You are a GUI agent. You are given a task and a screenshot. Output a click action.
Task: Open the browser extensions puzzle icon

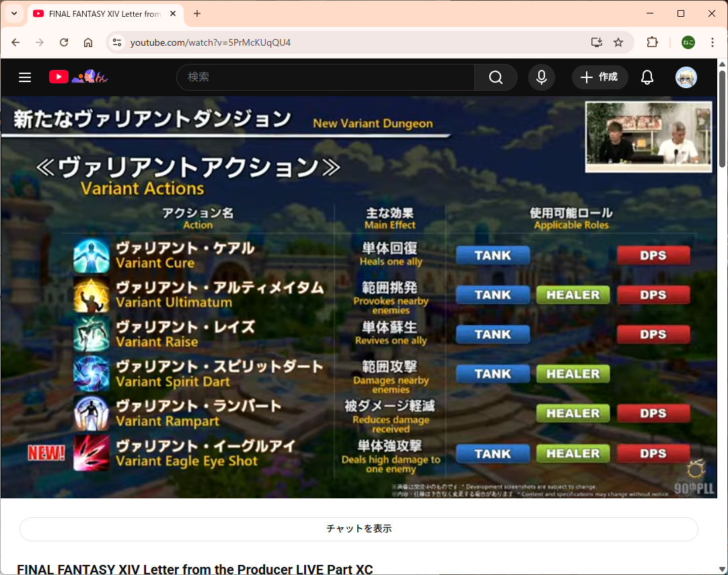pyautogui.click(x=652, y=42)
